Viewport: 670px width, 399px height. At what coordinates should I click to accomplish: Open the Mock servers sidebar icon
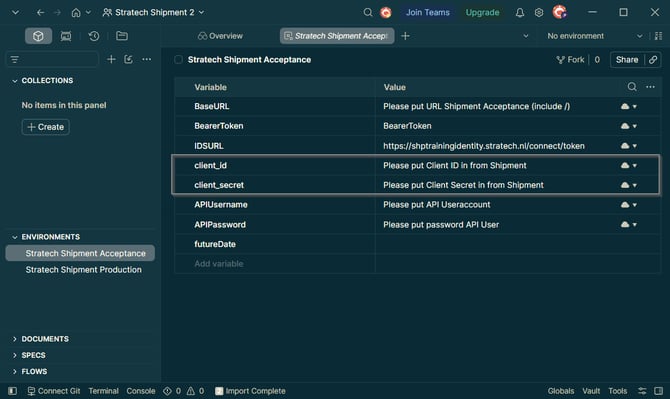tap(66, 36)
